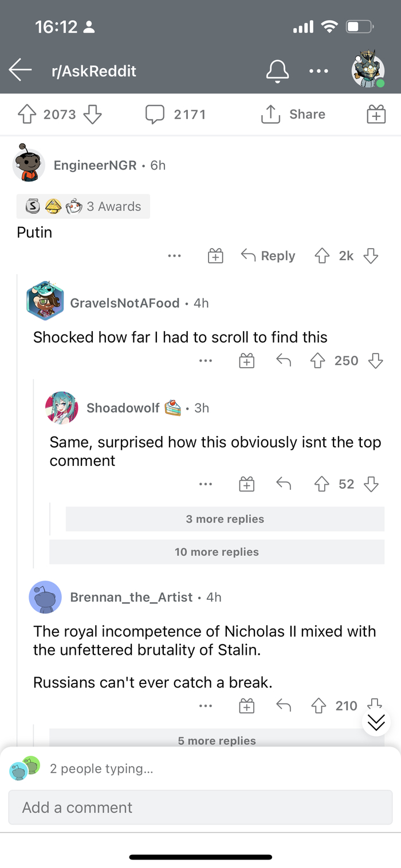
Task: Open options for GravelsNotAFood's comment
Action: pyautogui.click(x=206, y=361)
